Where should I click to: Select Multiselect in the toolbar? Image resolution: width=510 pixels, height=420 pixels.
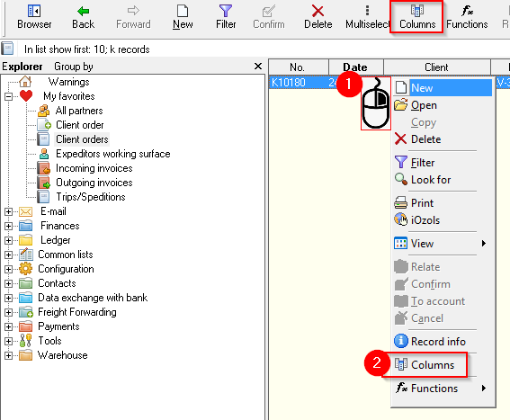pyautogui.click(x=367, y=17)
